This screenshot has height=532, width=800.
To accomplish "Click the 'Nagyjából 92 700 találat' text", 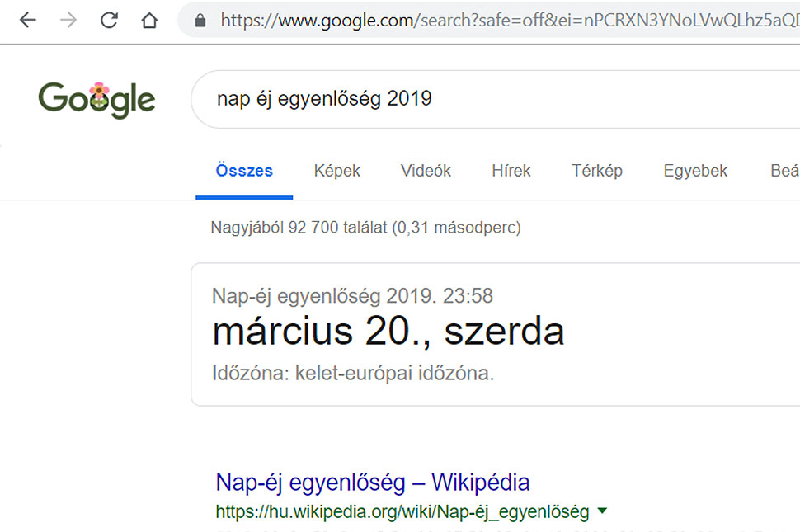I will [365, 227].
